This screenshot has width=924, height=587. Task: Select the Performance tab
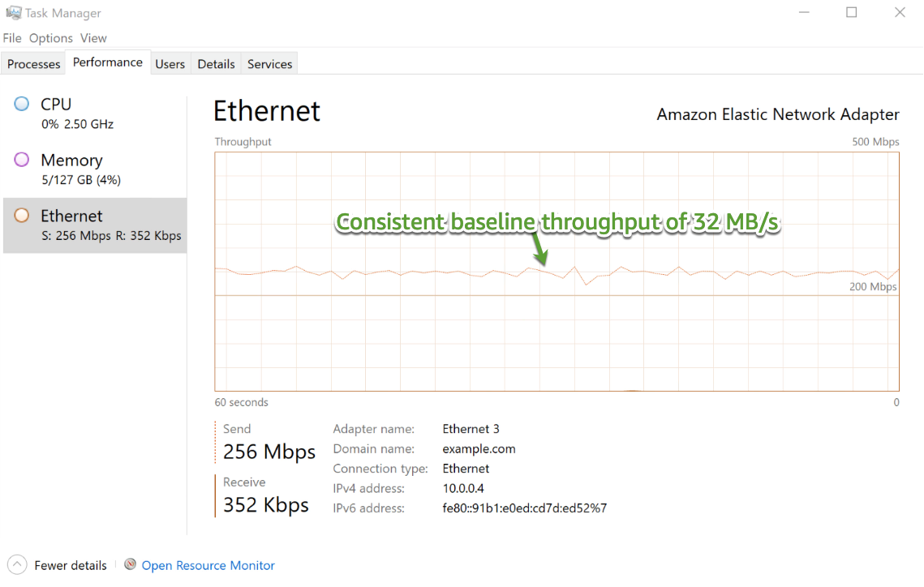[107, 62]
